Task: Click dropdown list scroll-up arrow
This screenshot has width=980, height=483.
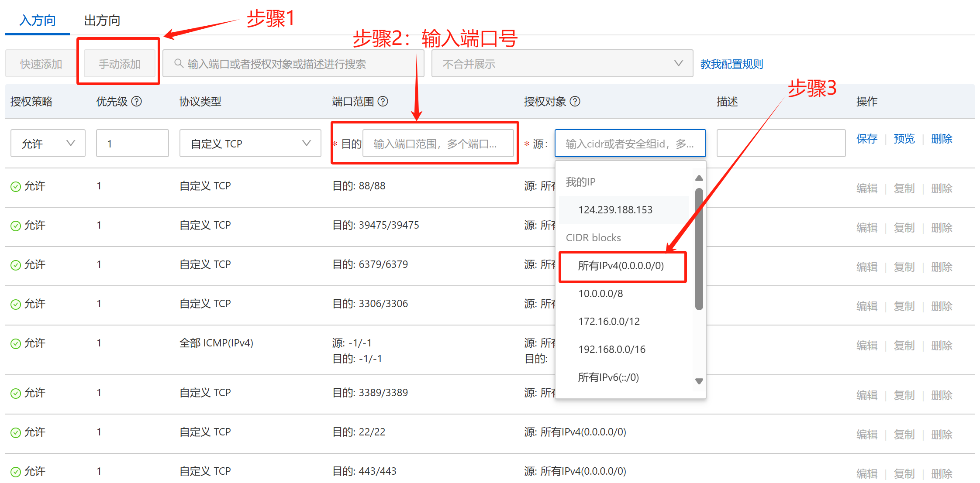Action: pos(699,178)
